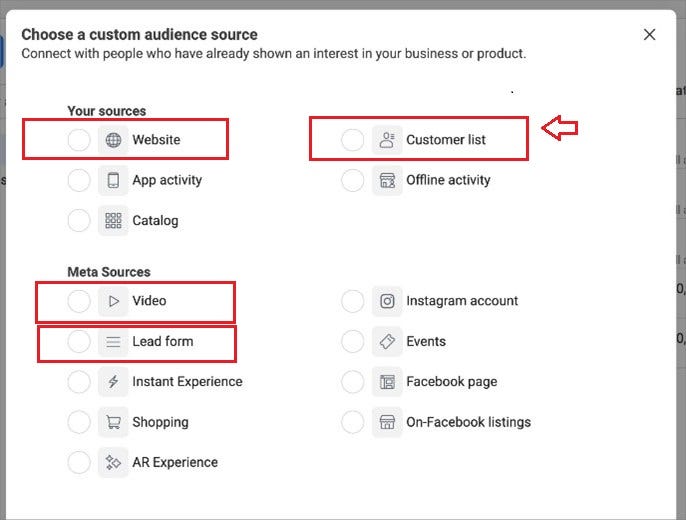Select the Offline activity radio button
Viewport: 686px width, 520px height.
[x=353, y=180]
